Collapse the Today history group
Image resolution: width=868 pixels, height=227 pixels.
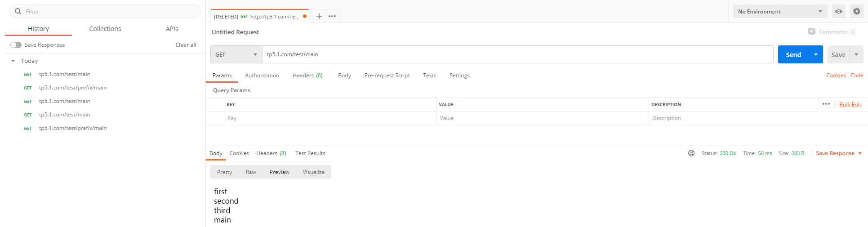(x=13, y=61)
